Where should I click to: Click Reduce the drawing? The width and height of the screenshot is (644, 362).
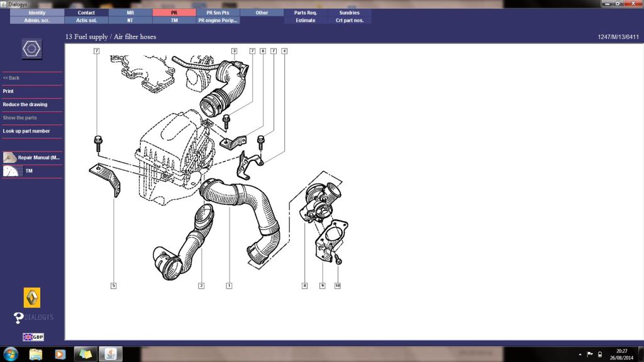click(x=25, y=104)
